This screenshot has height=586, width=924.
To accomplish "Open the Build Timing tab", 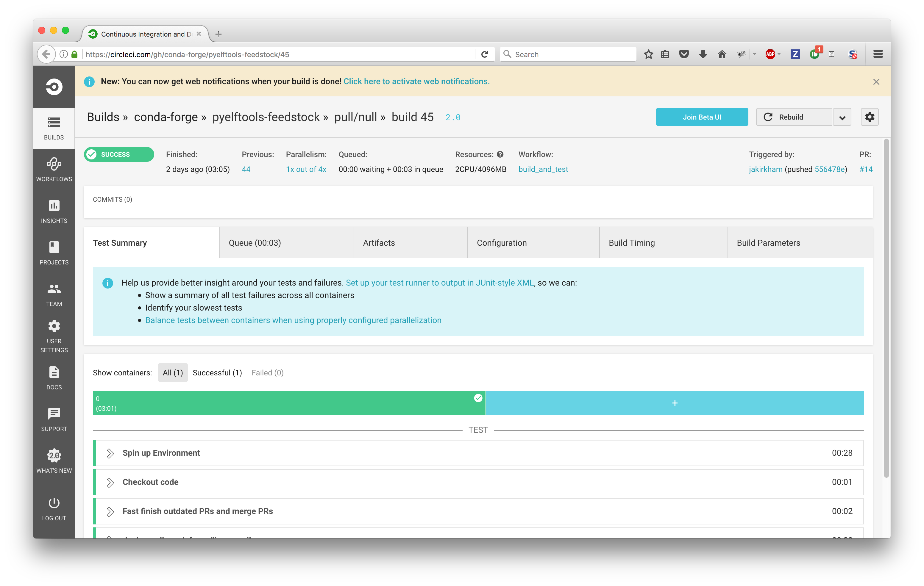I will click(x=632, y=243).
